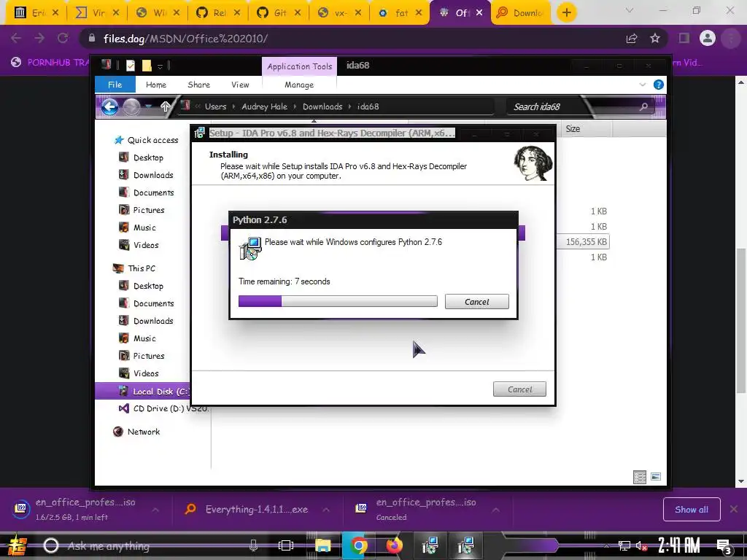This screenshot has height=560, width=747.
Task: Click the Explorer properties quick-access icon
Action: click(130, 66)
